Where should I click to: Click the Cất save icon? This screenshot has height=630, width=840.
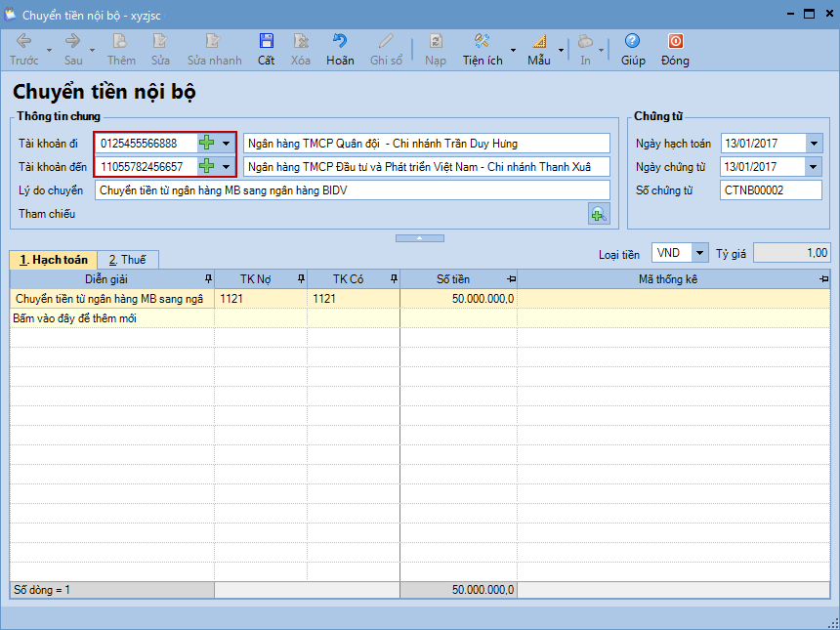(x=266, y=42)
